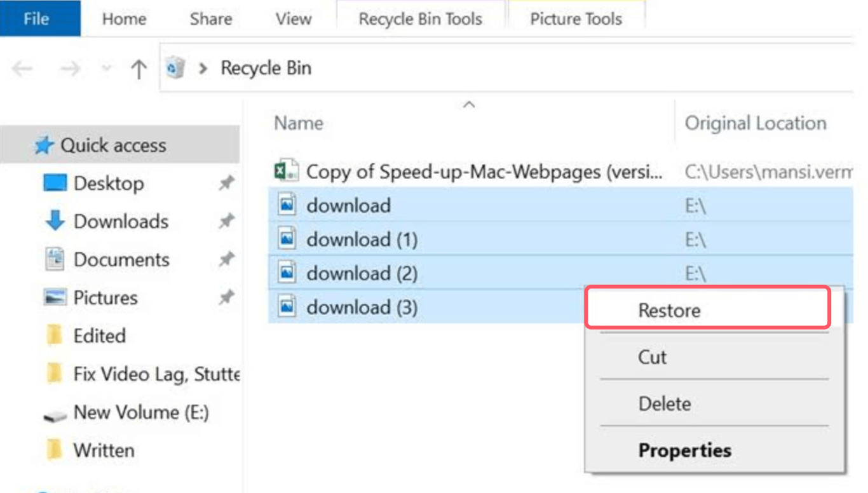Click Properties in the context menu
The height and width of the screenshot is (493, 868).
click(x=685, y=450)
